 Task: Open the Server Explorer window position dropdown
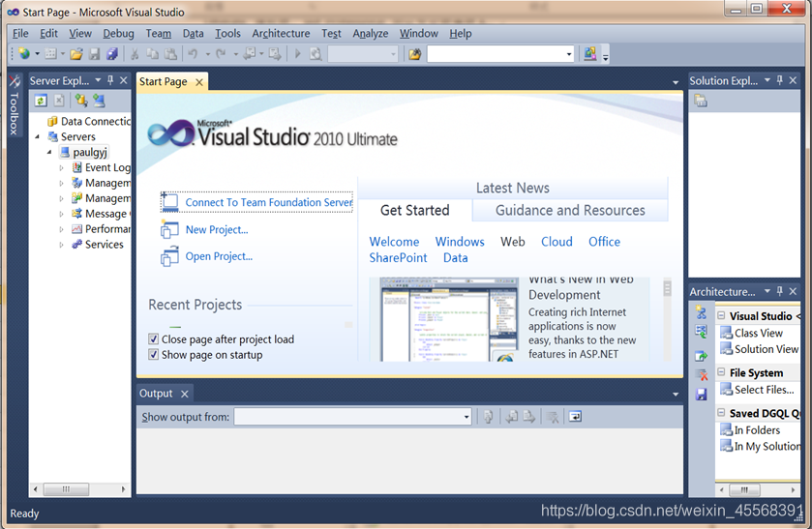[98, 80]
